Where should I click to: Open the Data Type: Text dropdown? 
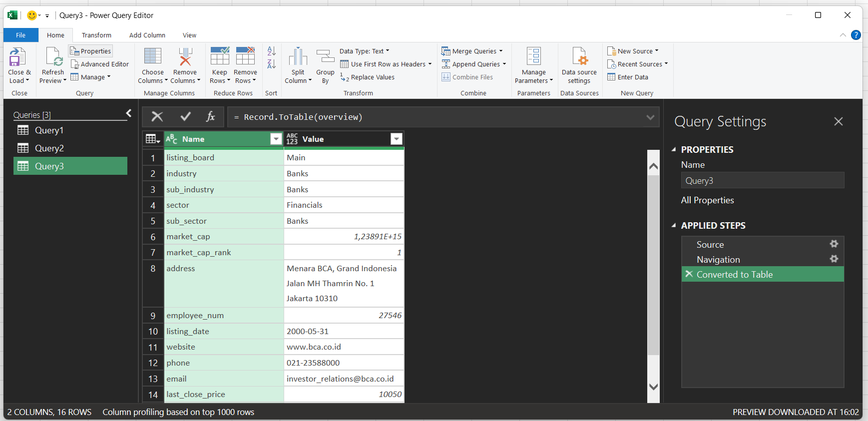(x=364, y=51)
